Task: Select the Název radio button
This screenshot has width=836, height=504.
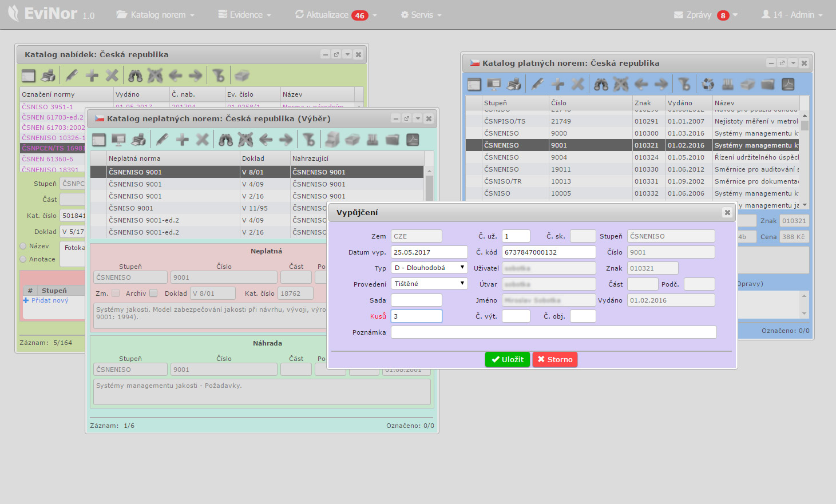Action: pyautogui.click(x=23, y=246)
